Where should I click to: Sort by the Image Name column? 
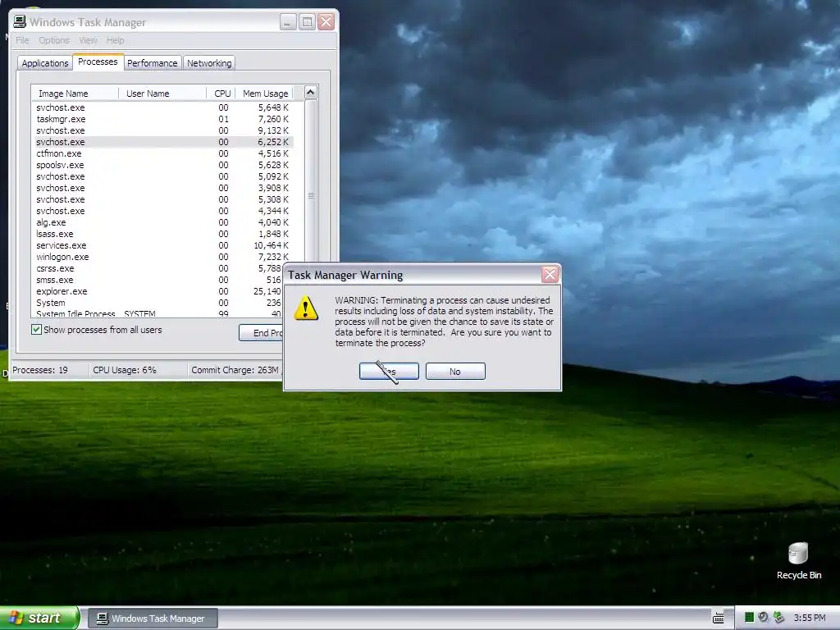click(75, 94)
